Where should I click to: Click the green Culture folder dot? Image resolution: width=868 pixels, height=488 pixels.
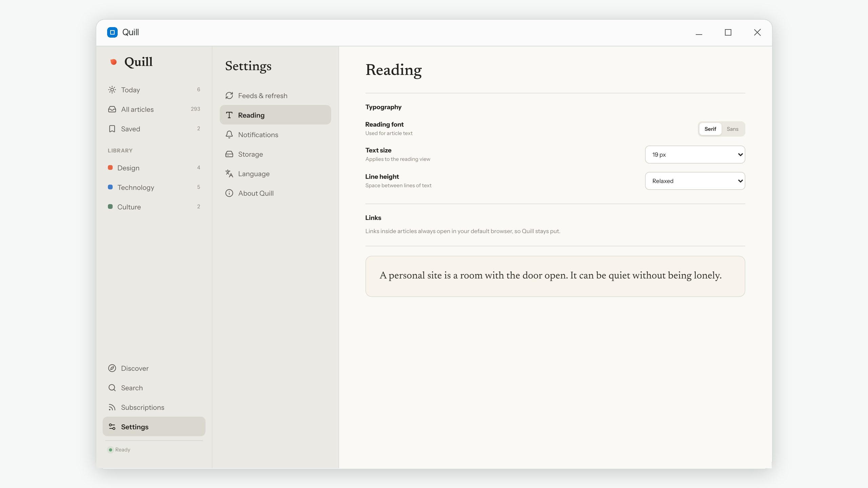click(x=110, y=206)
